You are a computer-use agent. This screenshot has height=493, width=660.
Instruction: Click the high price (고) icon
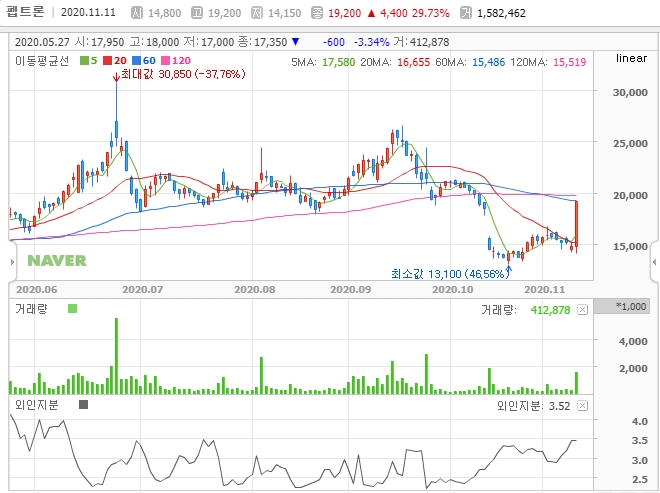197,13
